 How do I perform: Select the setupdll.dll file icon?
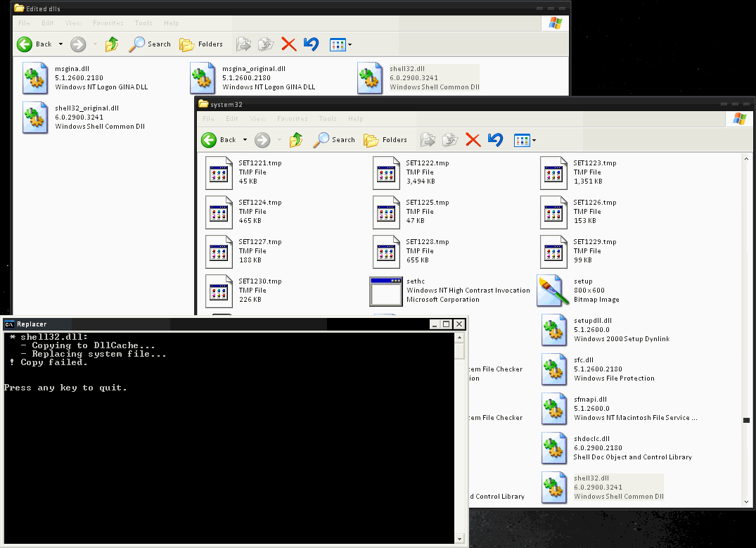coord(554,330)
